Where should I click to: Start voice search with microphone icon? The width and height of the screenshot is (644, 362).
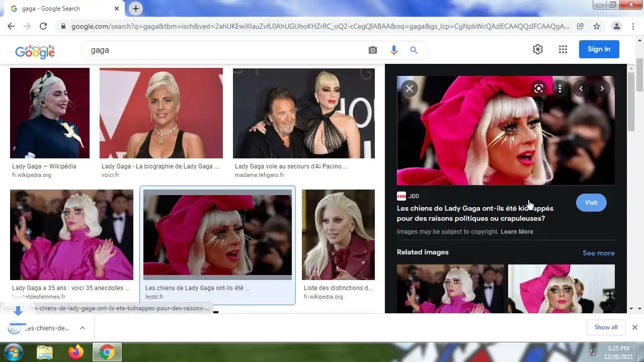[x=393, y=50]
